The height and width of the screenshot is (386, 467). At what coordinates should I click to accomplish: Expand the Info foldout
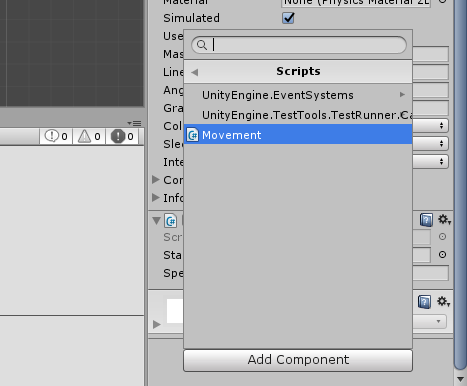click(x=155, y=198)
